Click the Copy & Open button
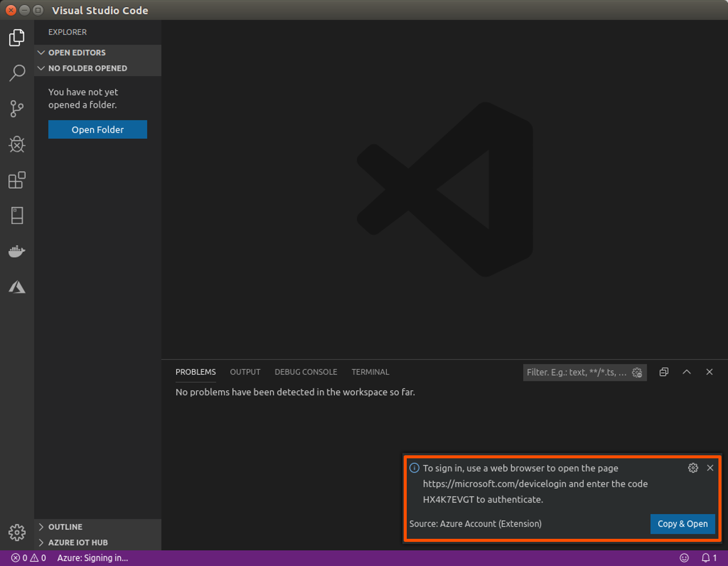The height and width of the screenshot is (566, 728). click(x=683, y=524)
